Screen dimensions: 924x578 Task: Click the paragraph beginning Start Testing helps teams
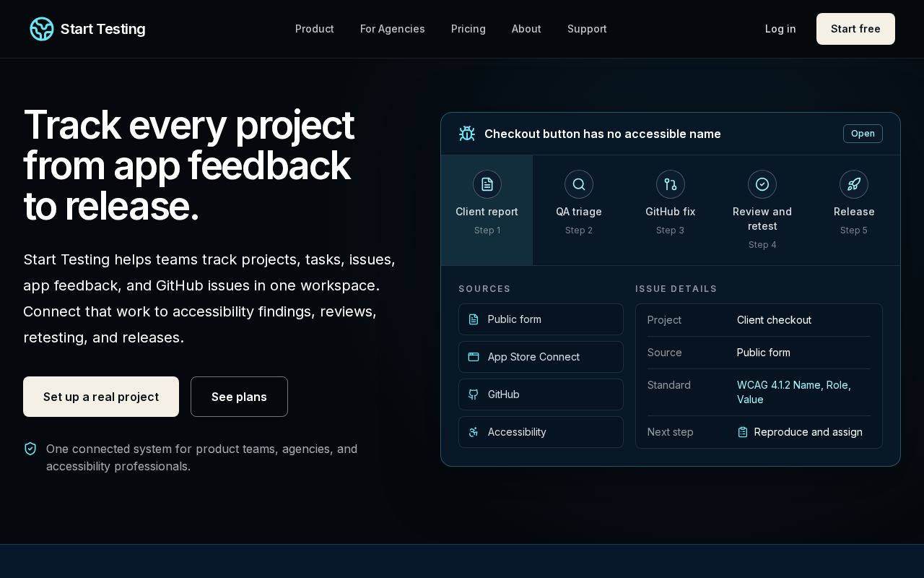[209, 298]
